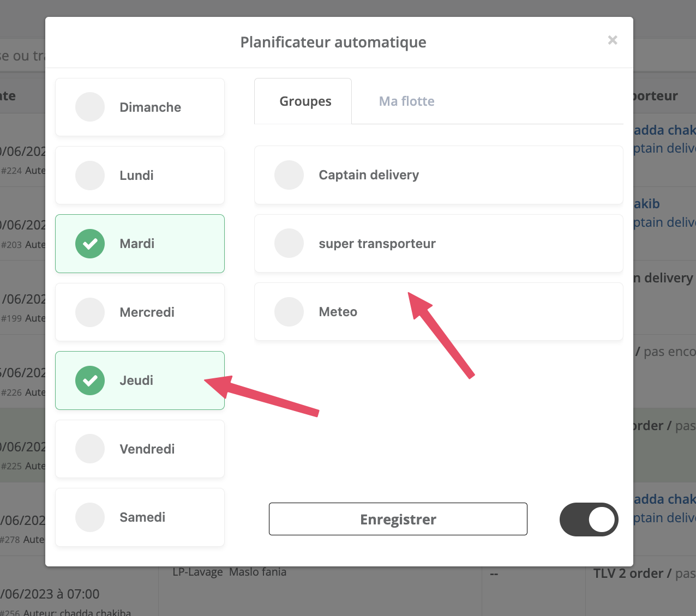Check the super transporteur group circle
This screenshot has height=616, width=696.
pos(289,243)
